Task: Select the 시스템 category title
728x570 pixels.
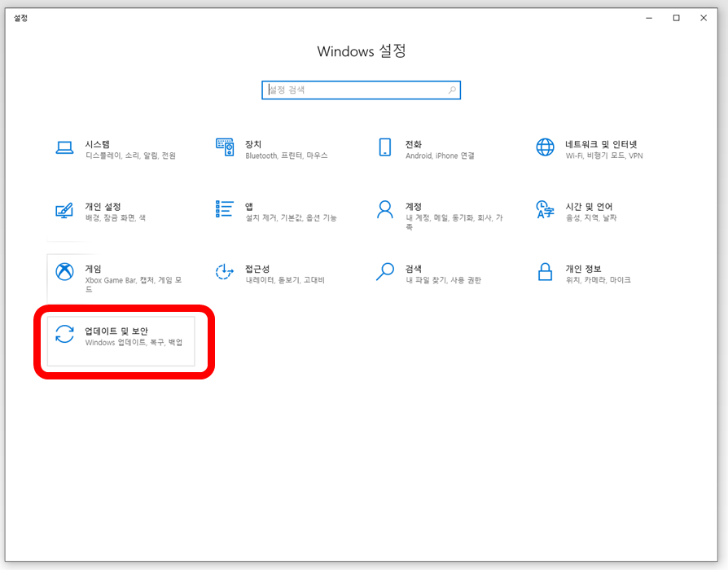Action: tap(98, 144)
